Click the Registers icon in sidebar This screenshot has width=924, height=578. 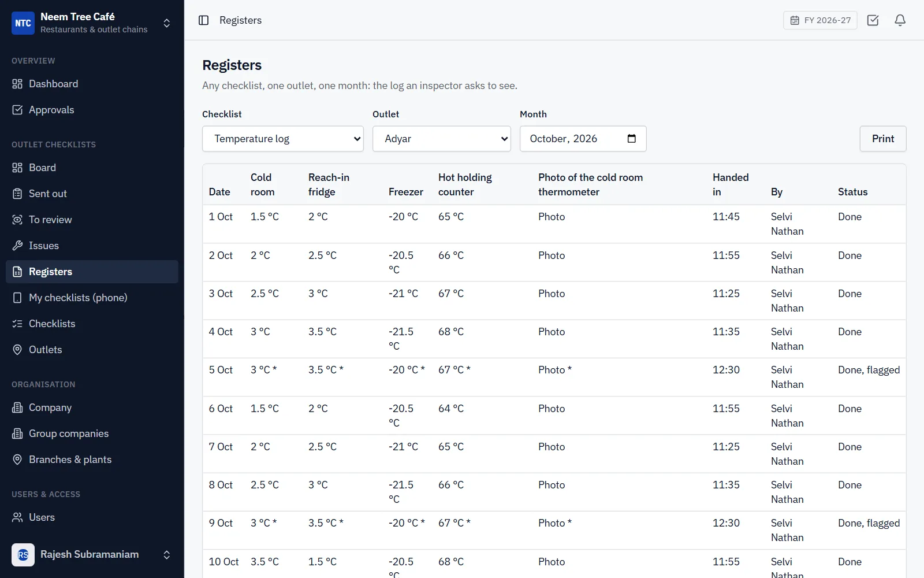tap(17, 272)
